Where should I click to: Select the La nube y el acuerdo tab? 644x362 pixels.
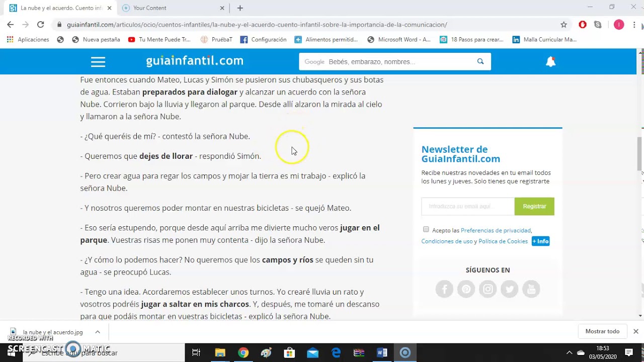(x=59, y=8)
